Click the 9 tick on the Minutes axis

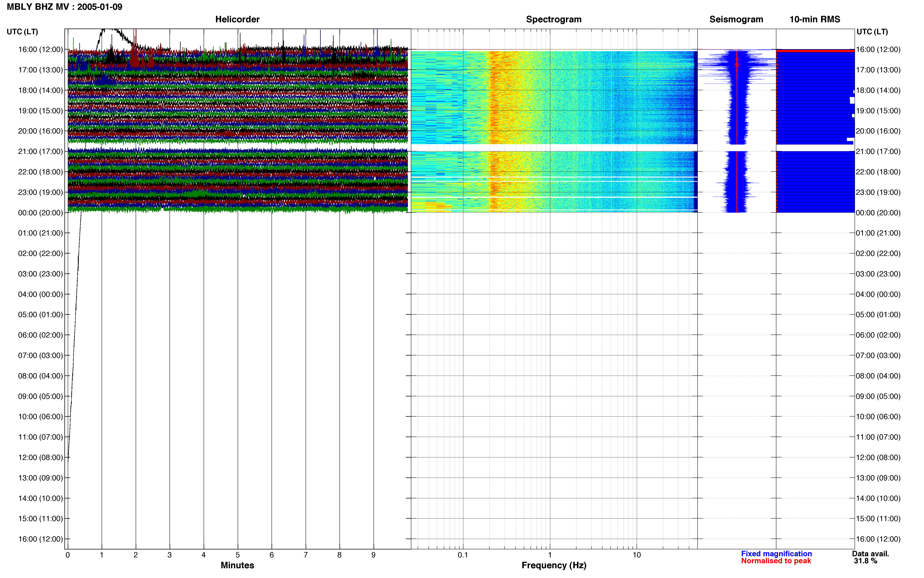coord(373,555)
